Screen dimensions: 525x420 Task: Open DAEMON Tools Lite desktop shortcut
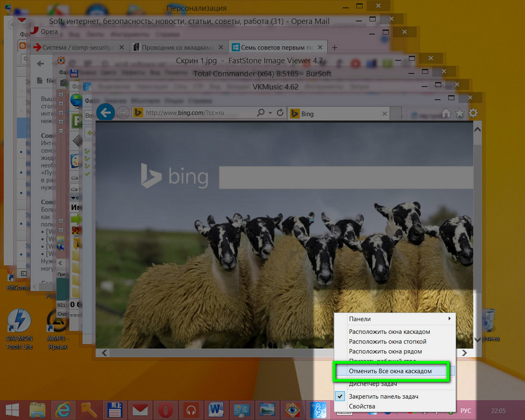(19, 329)
